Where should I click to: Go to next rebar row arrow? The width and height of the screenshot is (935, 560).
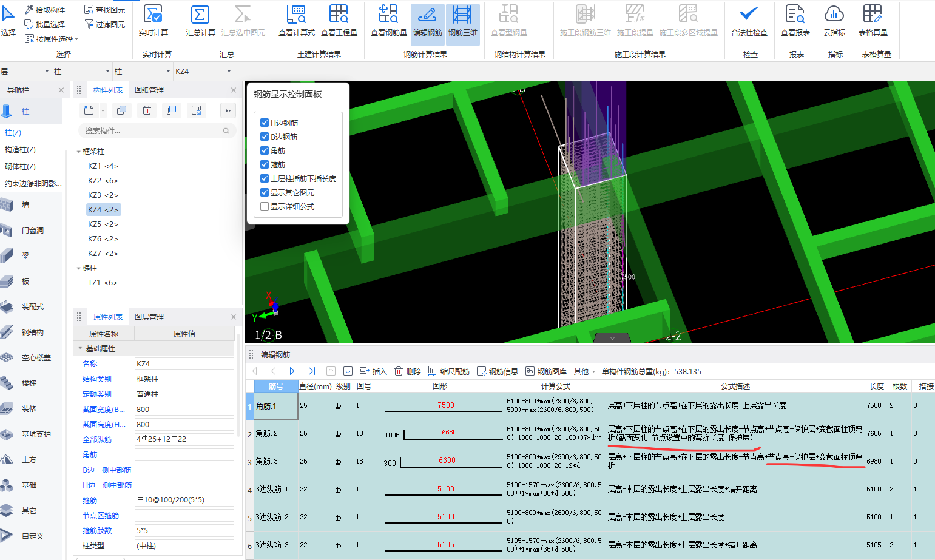[292, 371]
